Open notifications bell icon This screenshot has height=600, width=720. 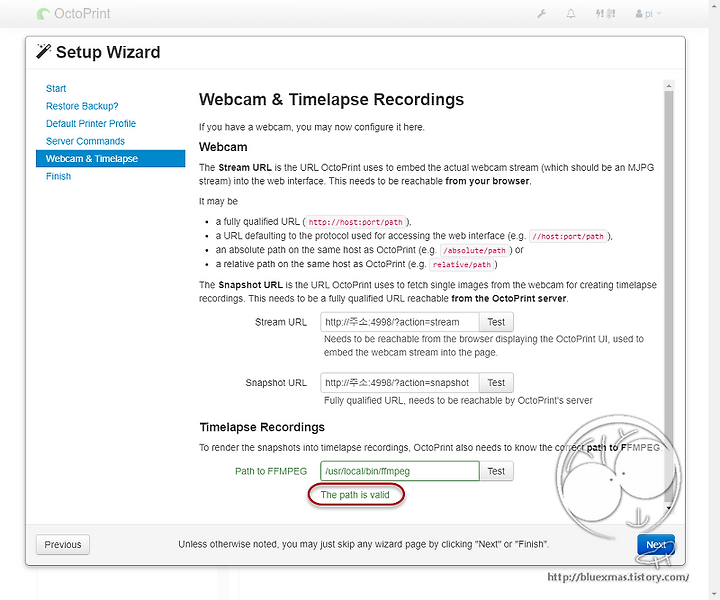tap(571, 14)
